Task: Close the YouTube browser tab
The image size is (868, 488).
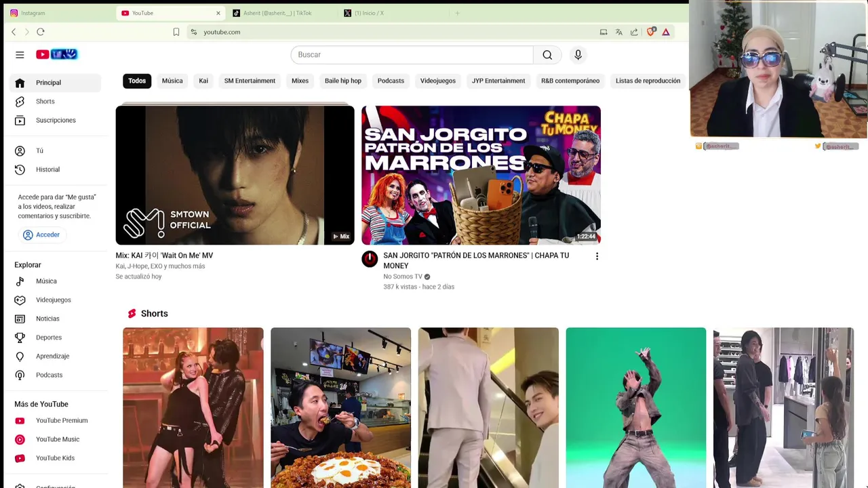Action: 218,13
